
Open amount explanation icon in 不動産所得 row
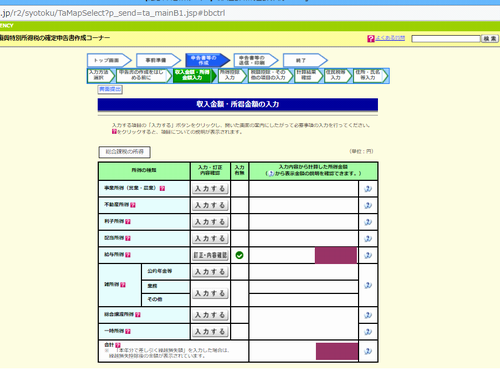pos(368,205)
